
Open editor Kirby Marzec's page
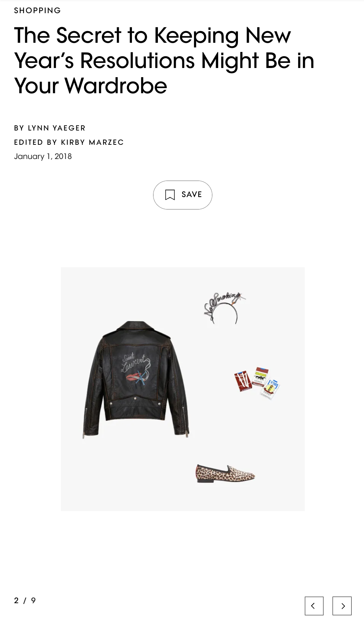(92, 142)
